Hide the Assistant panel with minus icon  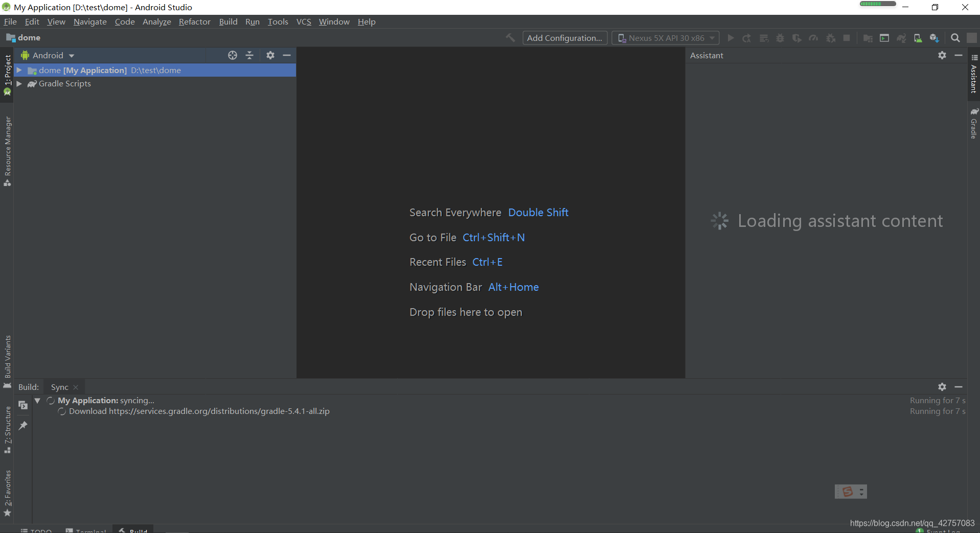click(959, 55)
